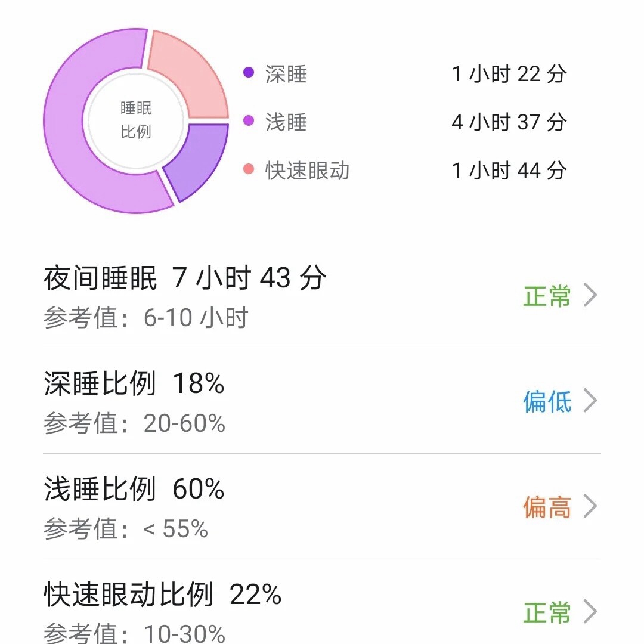This screenshot has height=644, width=644.
Task: Open the 夜间睡眠 7 小时 43 分 row
Action: pos(322,296)
